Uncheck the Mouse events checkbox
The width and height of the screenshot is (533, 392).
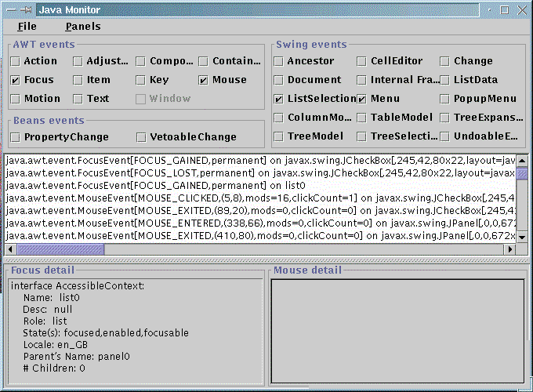point(204,80)
